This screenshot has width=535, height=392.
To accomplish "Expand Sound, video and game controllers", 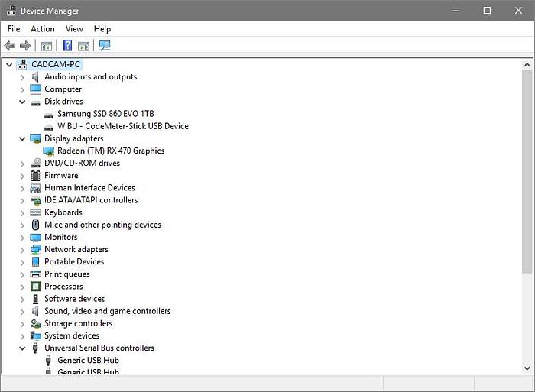I will (22, 311).
